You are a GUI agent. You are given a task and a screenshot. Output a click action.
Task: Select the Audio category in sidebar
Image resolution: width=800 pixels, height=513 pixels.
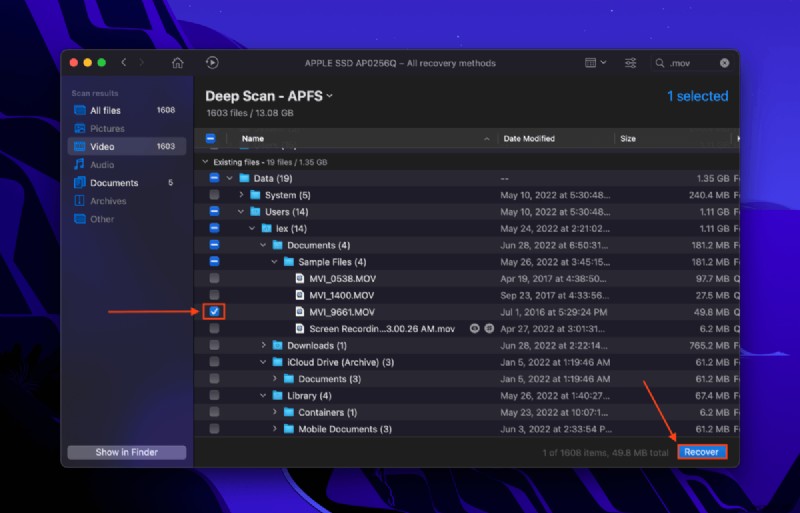(x=102, y=165)
